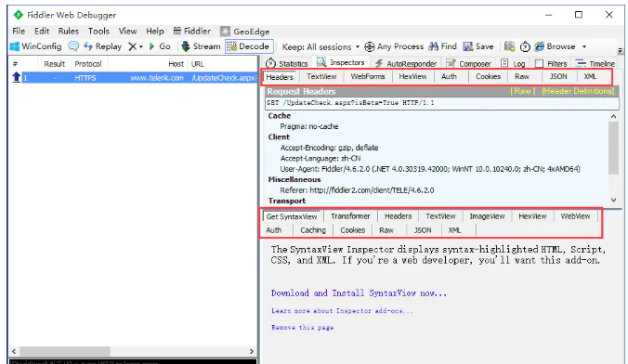Open the Tools menu
The image size is (628, 364).
(98, 31)
